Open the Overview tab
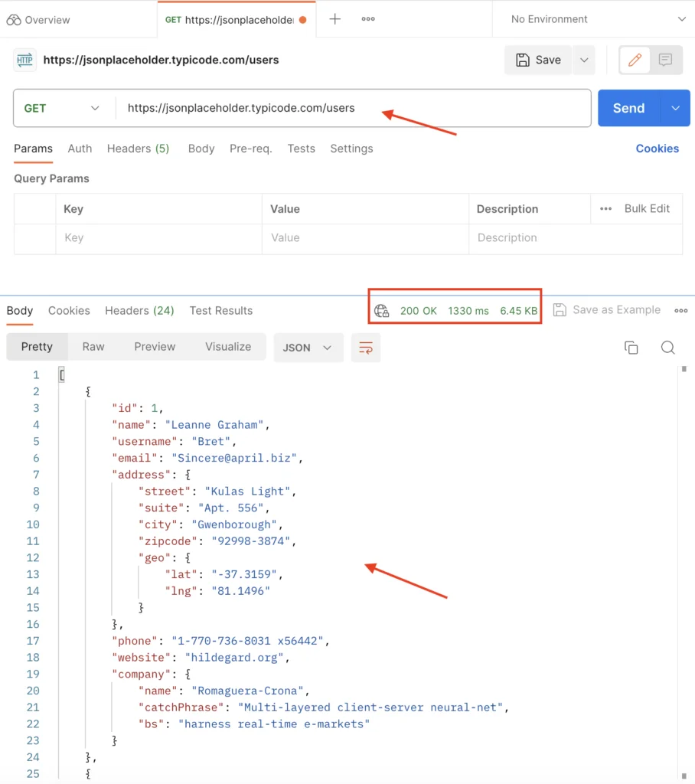Viewport: 695px width, 784px height. click(38, 20)
